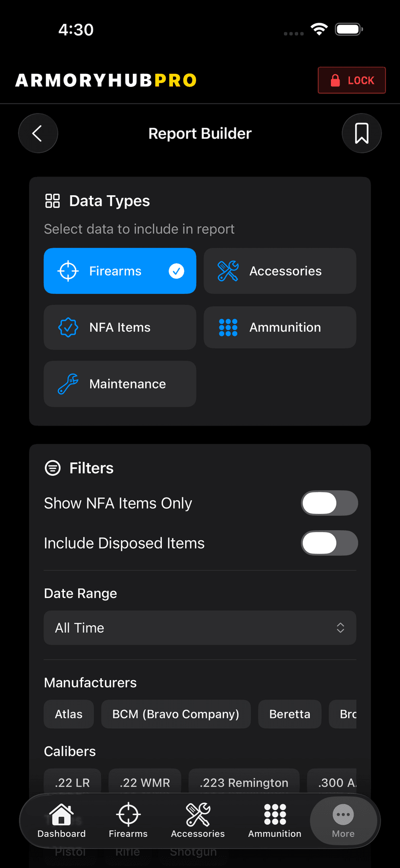The image size is (400, 868).
Task: Filter by Beretta manufacturer chip
Action: 289,714
